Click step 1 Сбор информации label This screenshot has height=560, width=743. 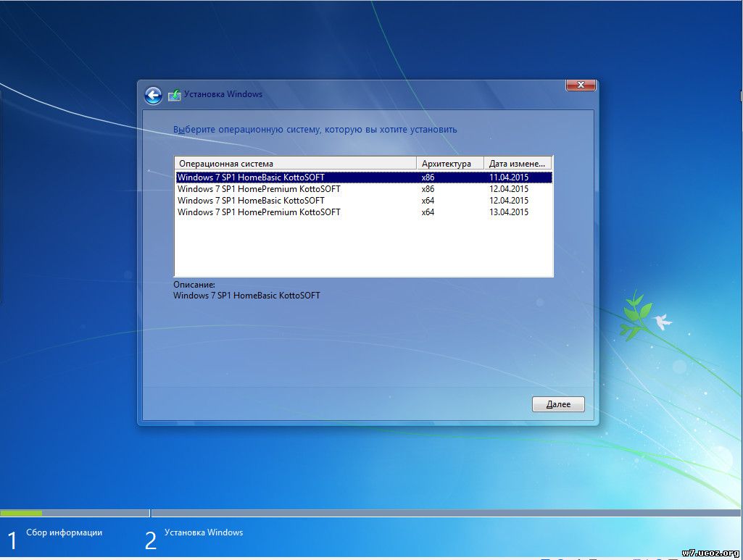(64, 532)
